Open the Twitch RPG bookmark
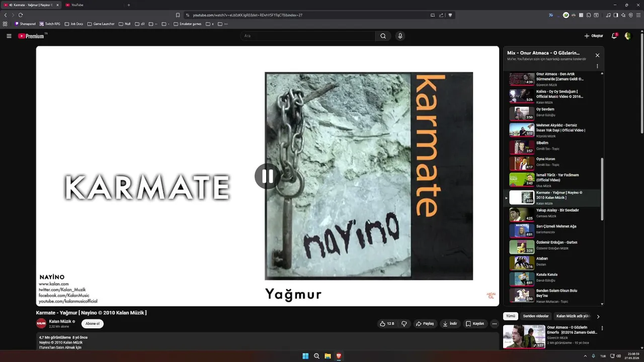 [50, 24]
